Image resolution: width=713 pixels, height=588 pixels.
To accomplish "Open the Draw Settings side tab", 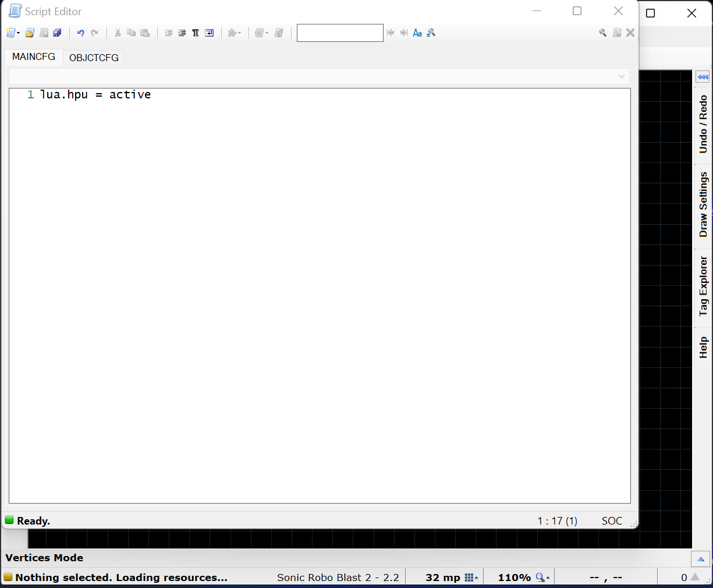I will [703, 204].
